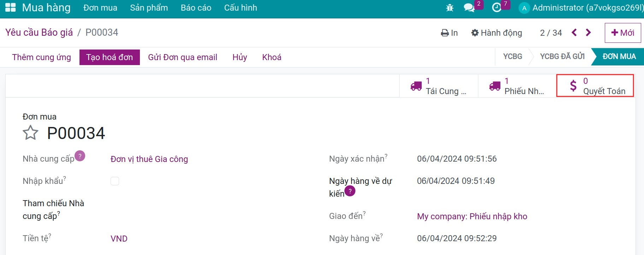Click the 2 / 34 pager counter

point(551,33)
